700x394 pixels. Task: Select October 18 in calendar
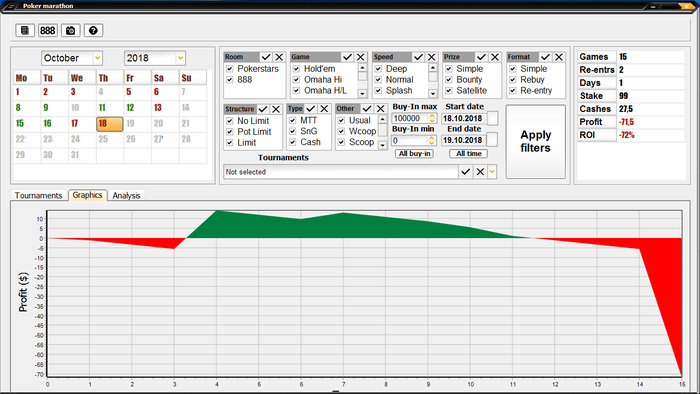coord(109,124)
